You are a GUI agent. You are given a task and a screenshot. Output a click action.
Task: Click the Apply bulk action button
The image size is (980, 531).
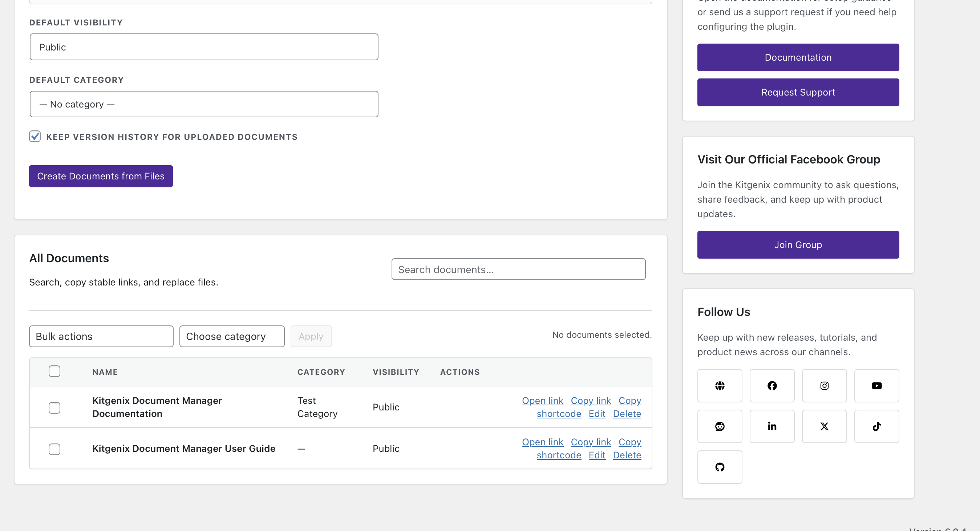311,337
